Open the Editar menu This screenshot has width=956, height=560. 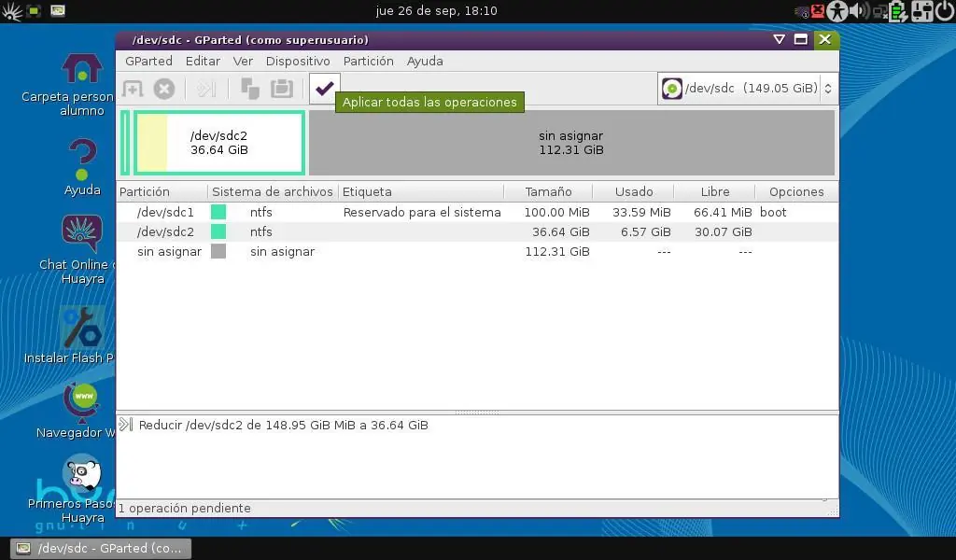203,61
